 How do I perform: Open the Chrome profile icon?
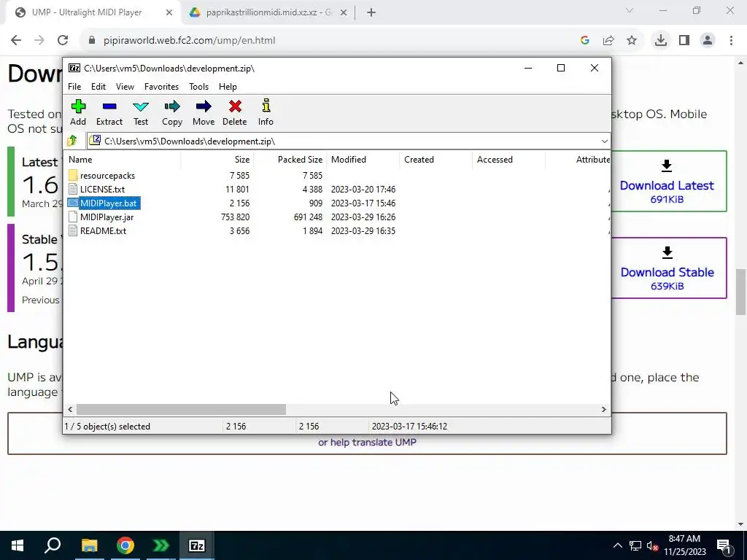pyautogui.click(x=708, y=41)
